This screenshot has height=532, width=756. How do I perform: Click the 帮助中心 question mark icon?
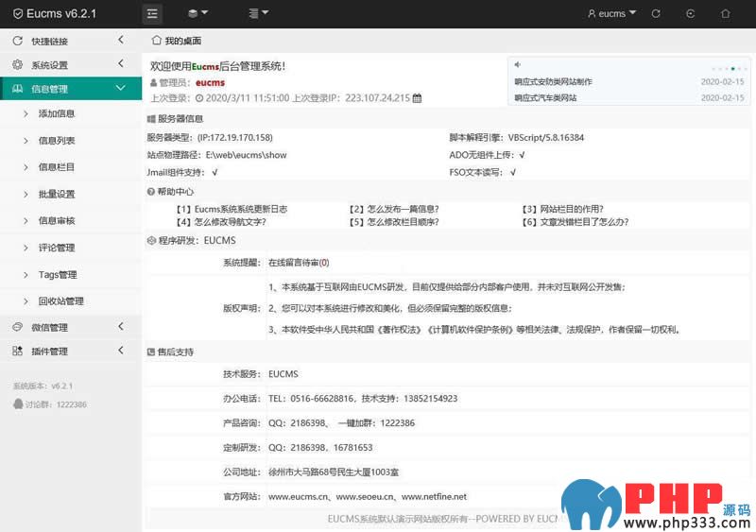coord(151,192)
